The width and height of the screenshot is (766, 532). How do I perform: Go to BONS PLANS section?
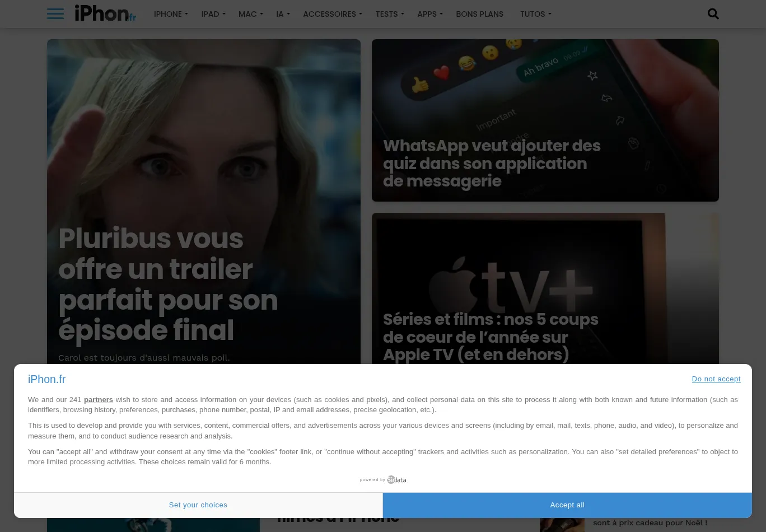(479, 14)
